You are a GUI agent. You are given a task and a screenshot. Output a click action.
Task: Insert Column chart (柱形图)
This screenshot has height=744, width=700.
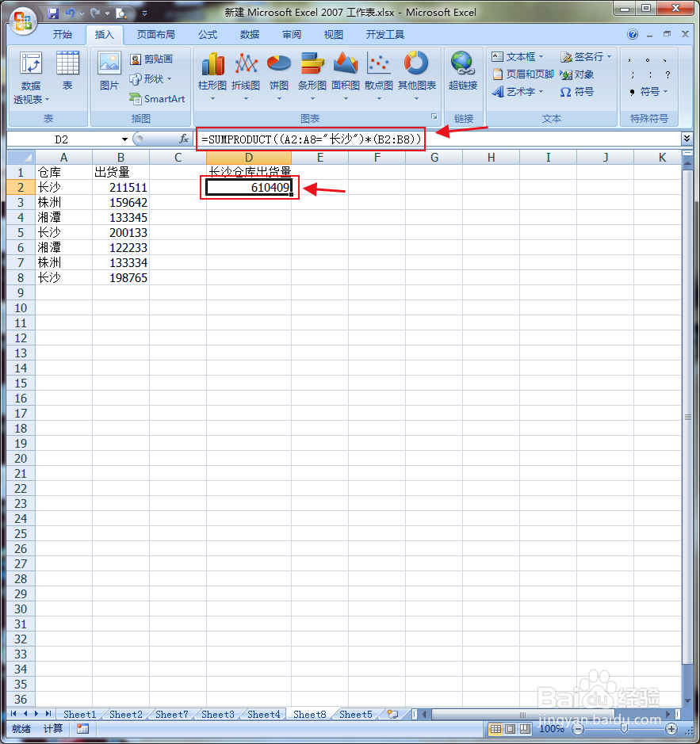pos(212,77)
